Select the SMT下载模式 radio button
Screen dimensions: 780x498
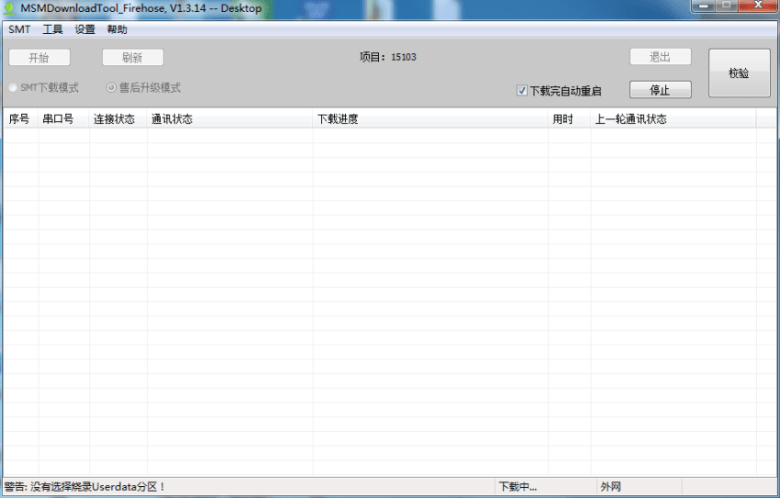(x=13, y=88)
